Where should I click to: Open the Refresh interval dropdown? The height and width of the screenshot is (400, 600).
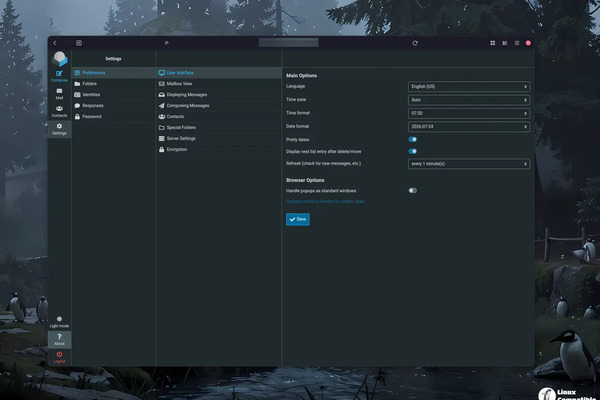468,163
